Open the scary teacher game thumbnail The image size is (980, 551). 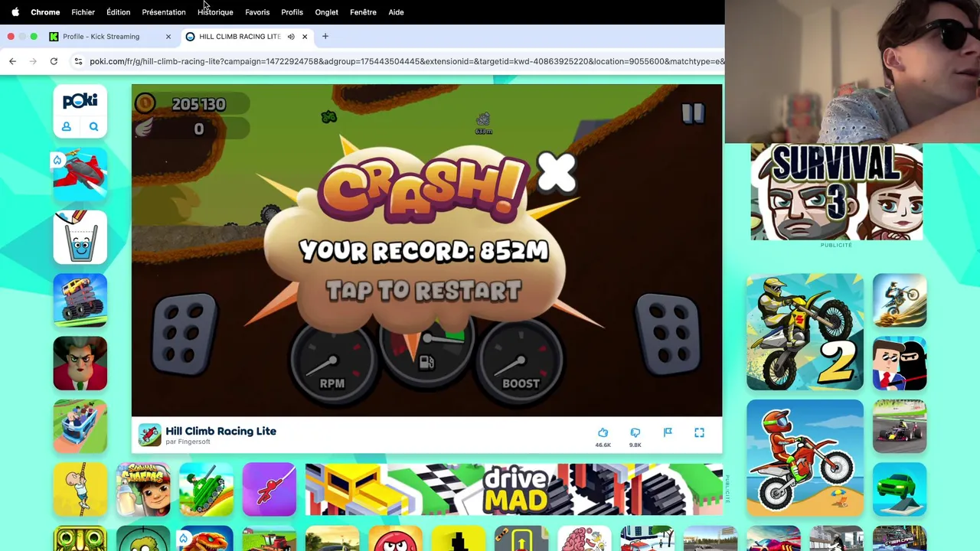tap(80, 364)
